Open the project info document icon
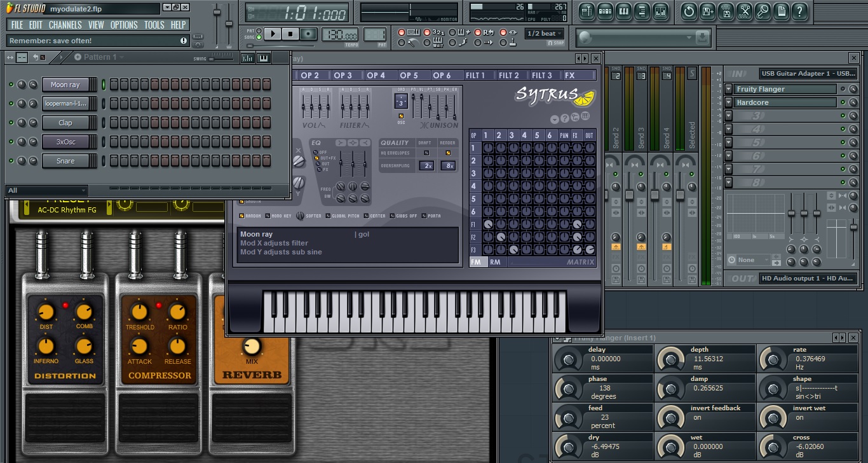This screenshot has width=868, height=463. click(781, 11)
